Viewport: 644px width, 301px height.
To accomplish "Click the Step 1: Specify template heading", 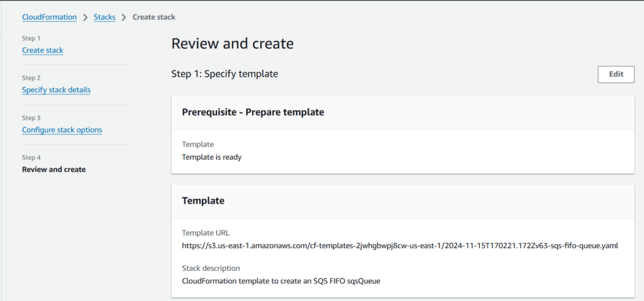I will 225,74.
